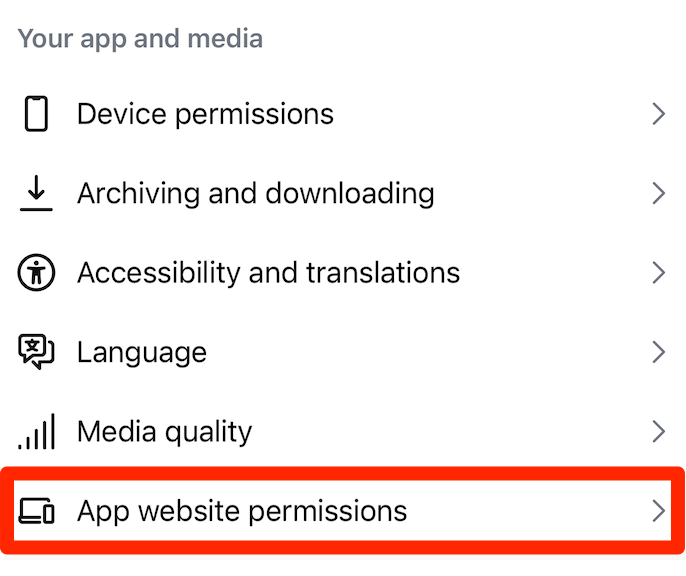Click the red highlight border outline

tap(343, 469)
